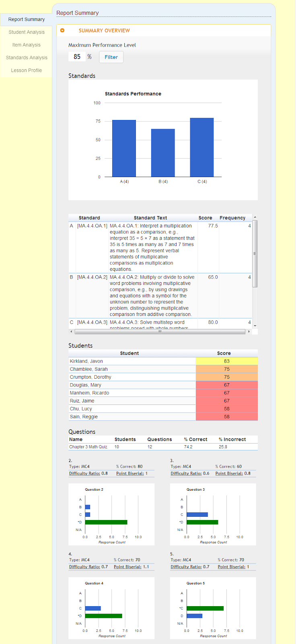
Task: Open Question 4 Difficulty Ratio link
Action: click(84, 567)
